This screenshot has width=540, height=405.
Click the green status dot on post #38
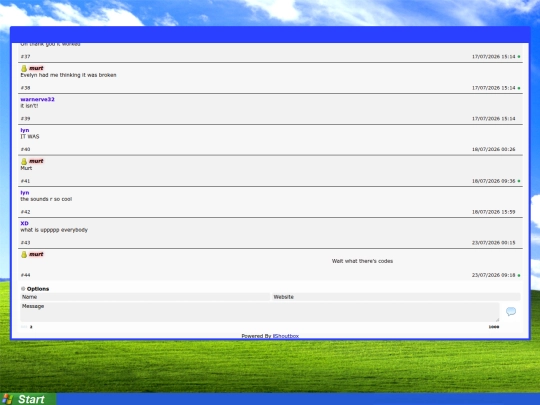(519, 88)
